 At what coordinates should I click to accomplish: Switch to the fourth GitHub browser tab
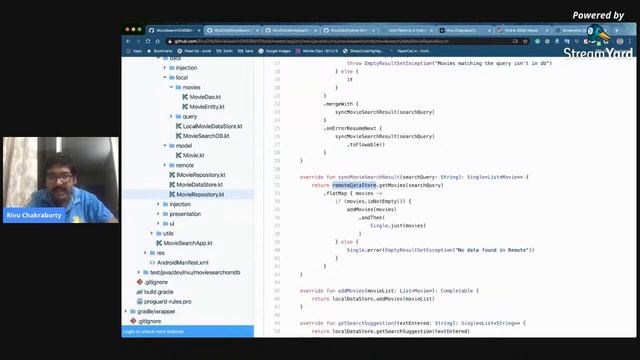tap(350, 30)
